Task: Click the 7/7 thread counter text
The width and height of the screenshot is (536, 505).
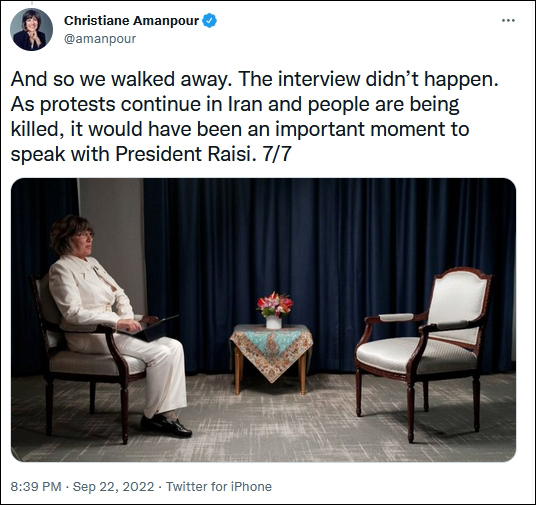Action: 276,154
